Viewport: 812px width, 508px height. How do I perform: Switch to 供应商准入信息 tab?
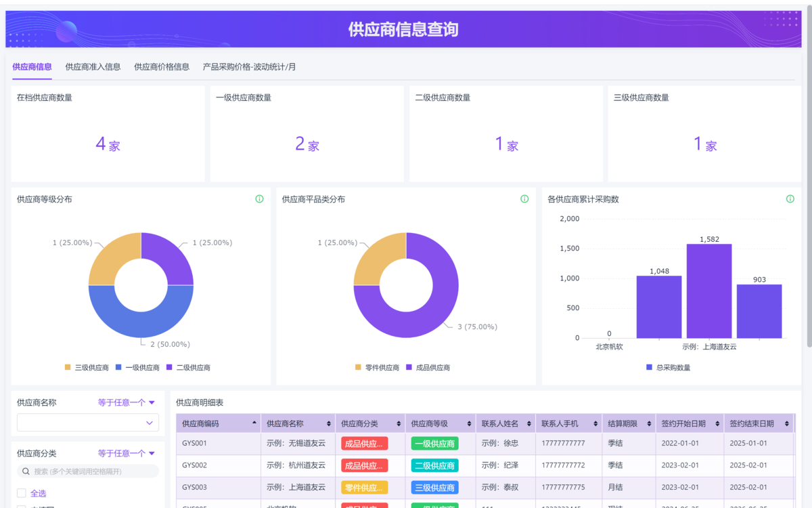coord(93,67)
